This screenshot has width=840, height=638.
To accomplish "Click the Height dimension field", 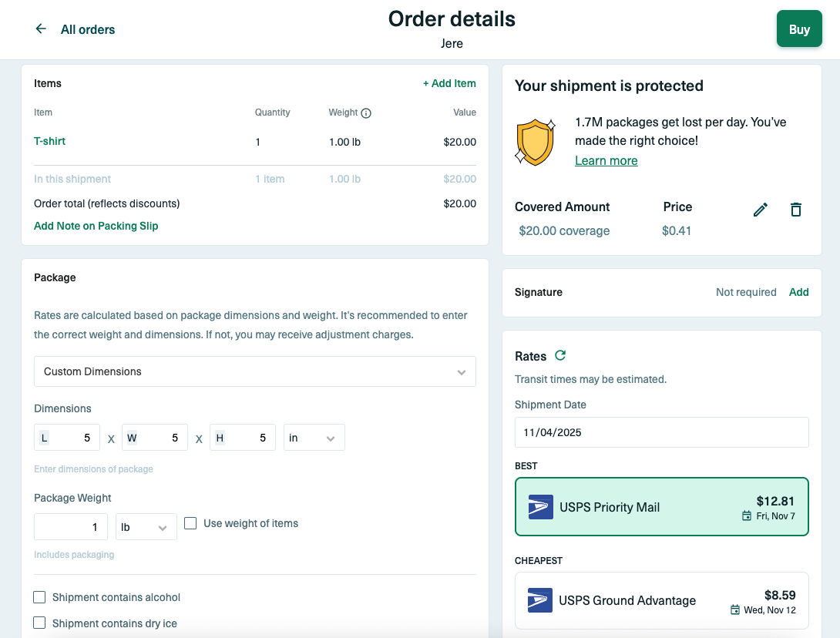I will (x=242, y=438).
